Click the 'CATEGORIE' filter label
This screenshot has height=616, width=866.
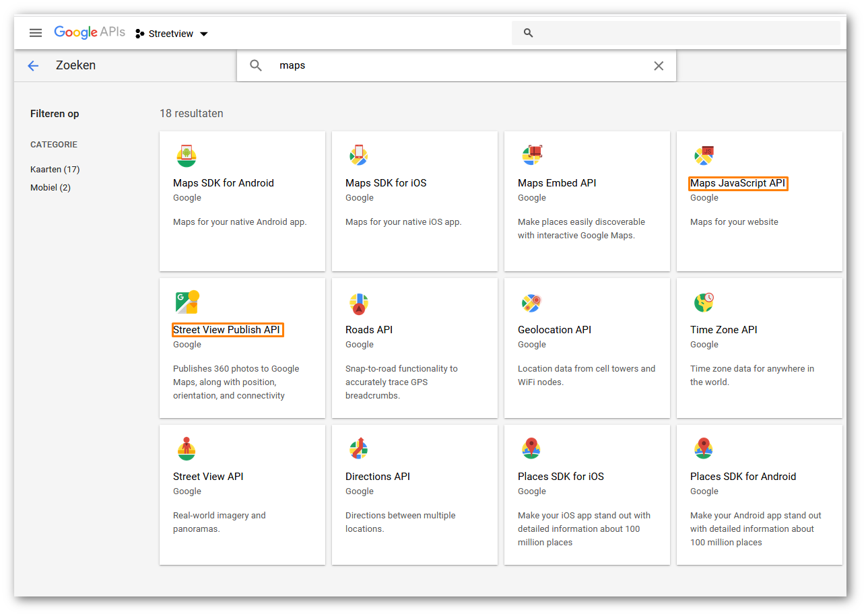pos(54,145)
